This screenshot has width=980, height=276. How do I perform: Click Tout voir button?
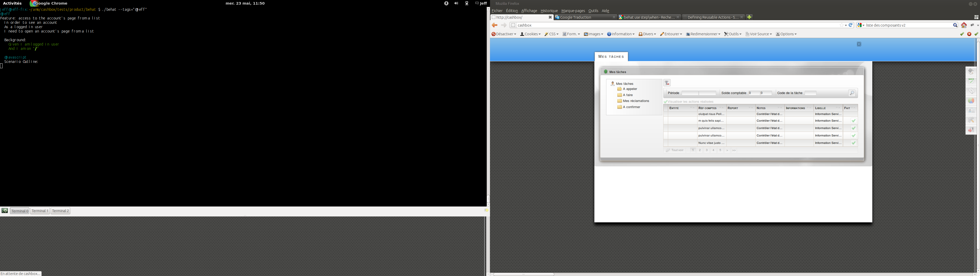tap(675, 151)
